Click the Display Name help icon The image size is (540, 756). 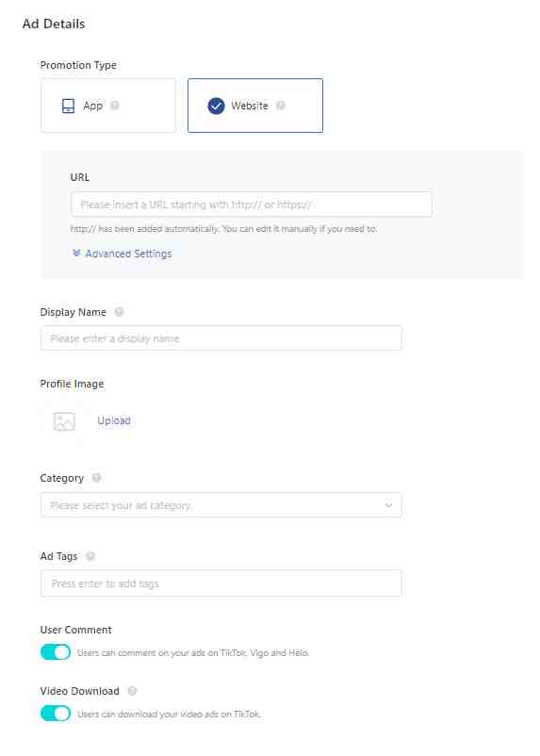[x=119, y=312]
